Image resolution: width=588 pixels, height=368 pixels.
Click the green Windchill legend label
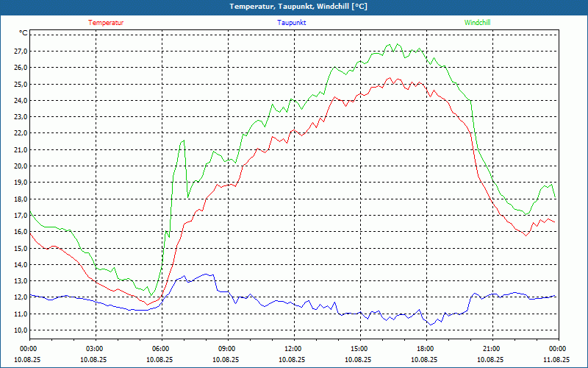[477, 23]
